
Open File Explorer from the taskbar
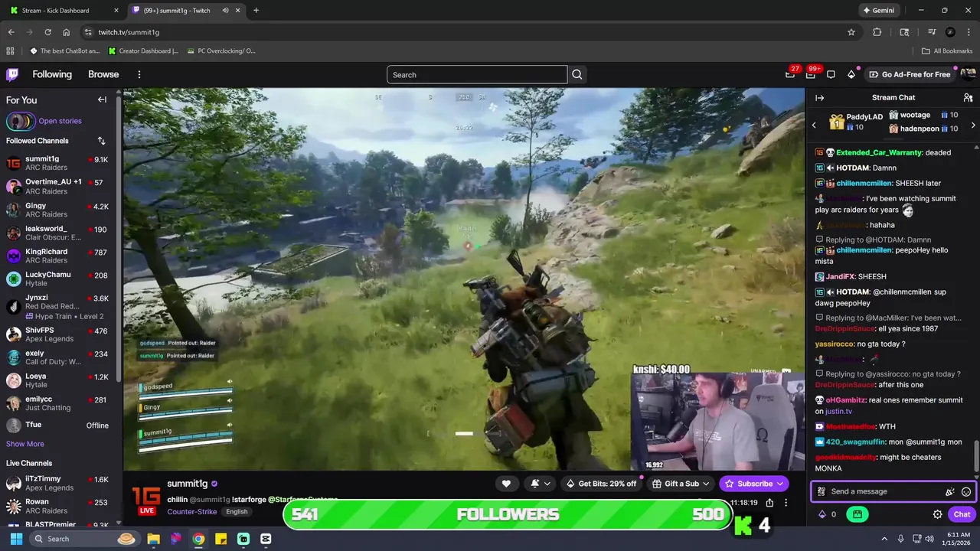(153, 539)
